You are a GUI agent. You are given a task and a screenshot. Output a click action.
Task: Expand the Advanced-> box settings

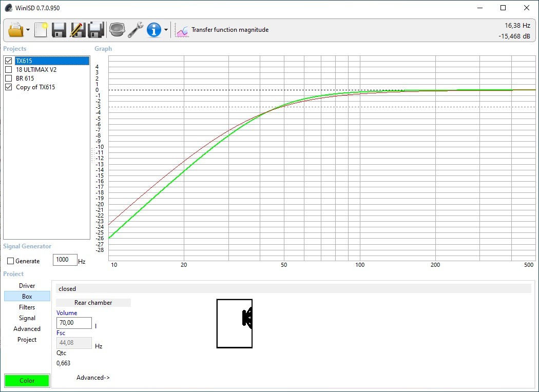(93, 378)
